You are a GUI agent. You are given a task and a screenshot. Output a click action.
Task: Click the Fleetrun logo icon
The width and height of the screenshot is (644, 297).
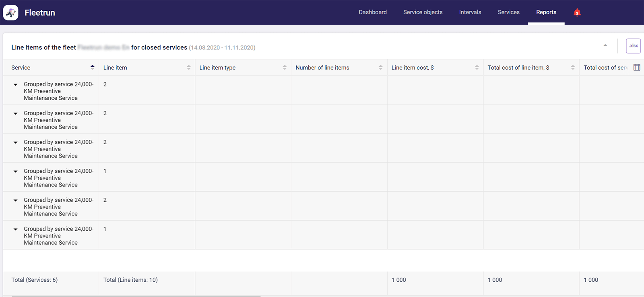click(x=11, y=12)
